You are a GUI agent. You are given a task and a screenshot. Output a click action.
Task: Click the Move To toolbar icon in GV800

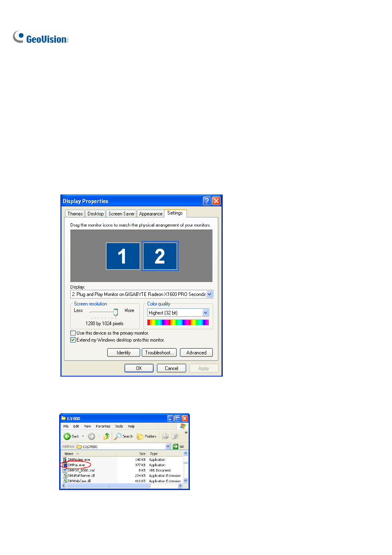pyautogui.click(x=166, y=436)
